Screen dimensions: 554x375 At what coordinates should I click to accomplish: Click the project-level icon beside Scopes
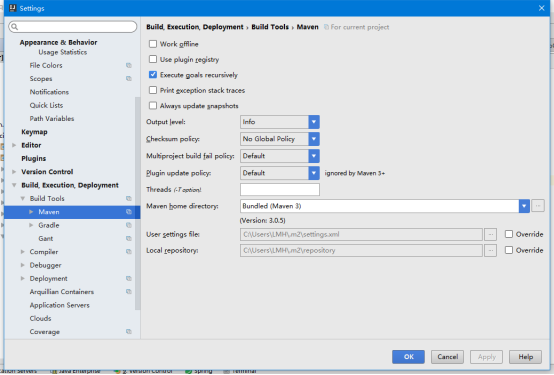(129, 78)
